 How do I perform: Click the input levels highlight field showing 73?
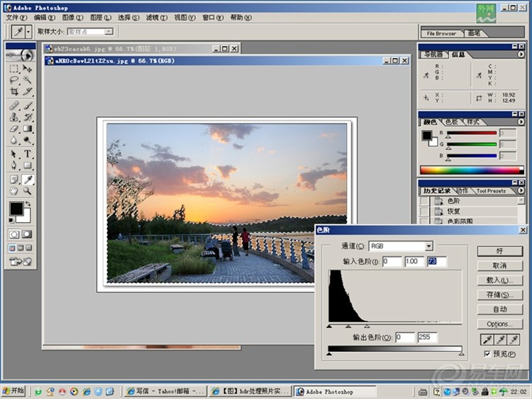437,261
